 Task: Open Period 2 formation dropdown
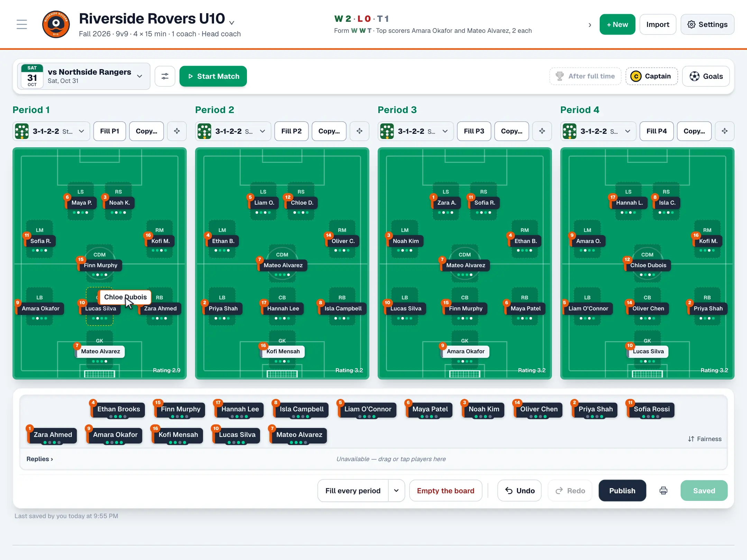pyautogui.click(x=233, y=131)
